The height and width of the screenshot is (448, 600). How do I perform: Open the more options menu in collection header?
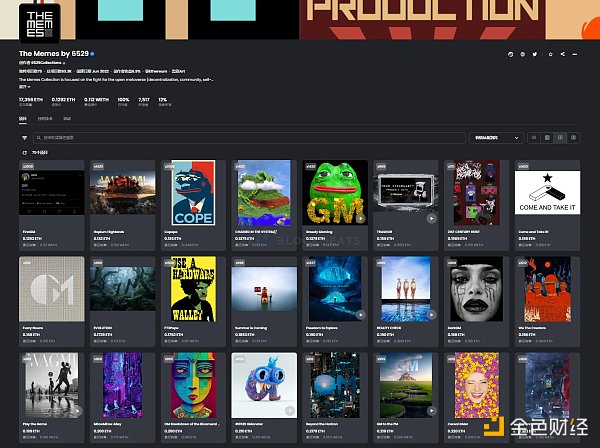point(574,53)
